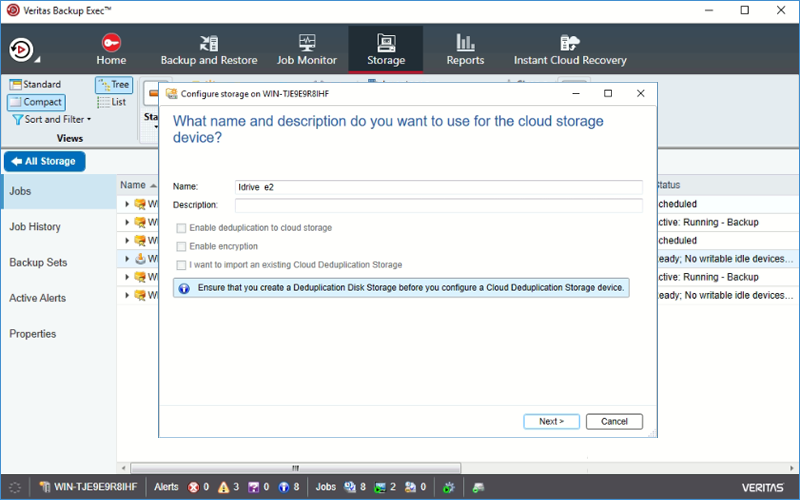This screenshot has height=500, width=800.
Task: Sort by the Name column header
Action: 138,185
